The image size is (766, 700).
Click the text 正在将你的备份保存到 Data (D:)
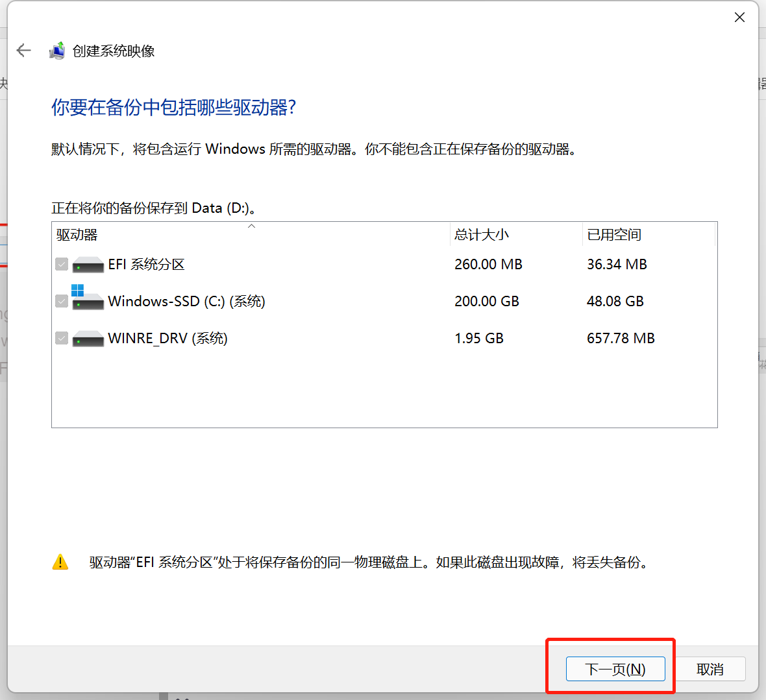[154, 208]
